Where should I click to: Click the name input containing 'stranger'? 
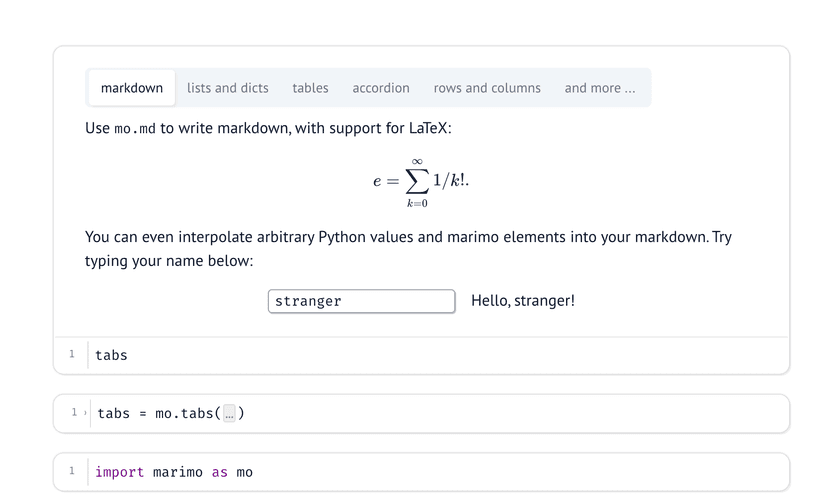361,301
